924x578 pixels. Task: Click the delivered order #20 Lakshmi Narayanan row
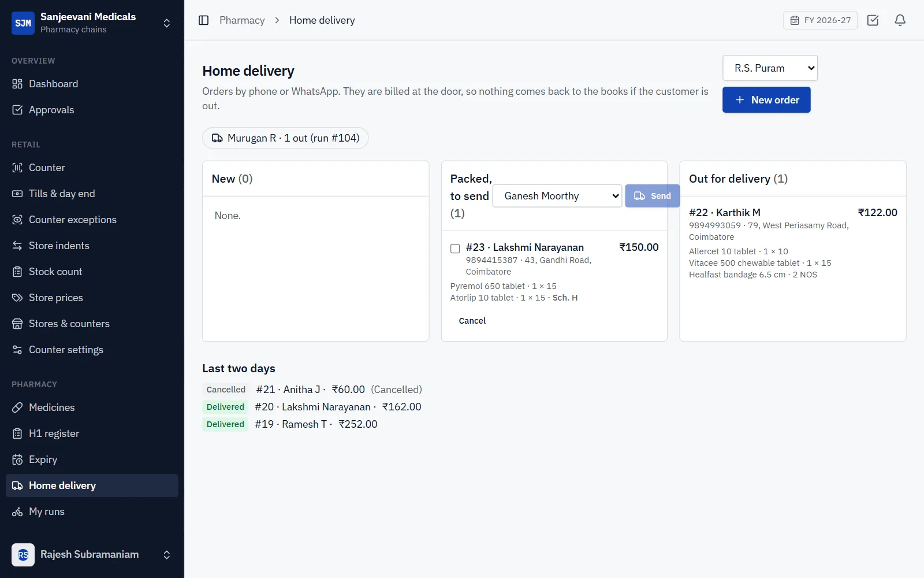(x=312, y=407)
